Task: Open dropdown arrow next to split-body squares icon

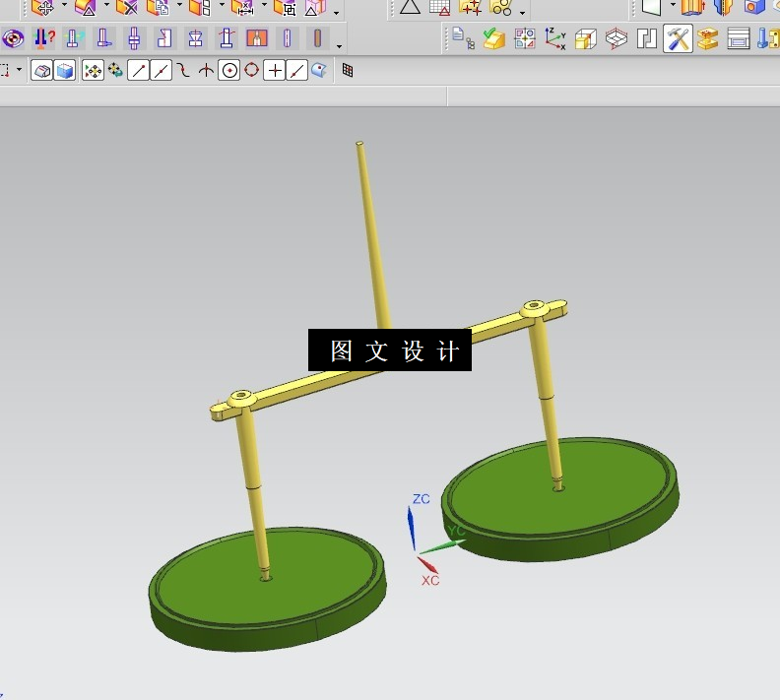Action: (x=222, y=5)
